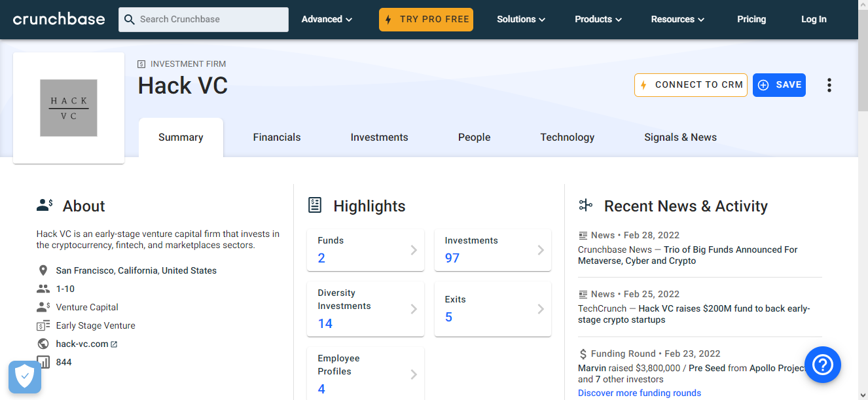868x400 pixels.
Task: Click the Venture Capital investor type text
Action: click(87, 307)
